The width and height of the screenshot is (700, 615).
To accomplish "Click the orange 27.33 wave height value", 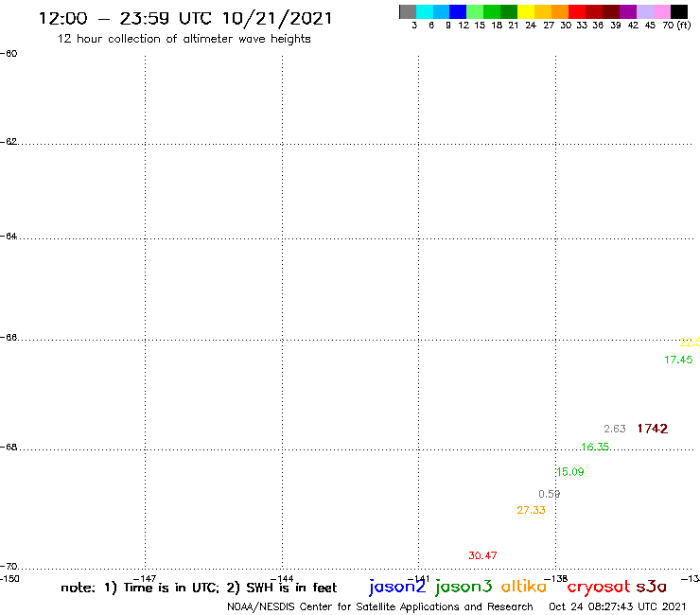I will 531,510.
